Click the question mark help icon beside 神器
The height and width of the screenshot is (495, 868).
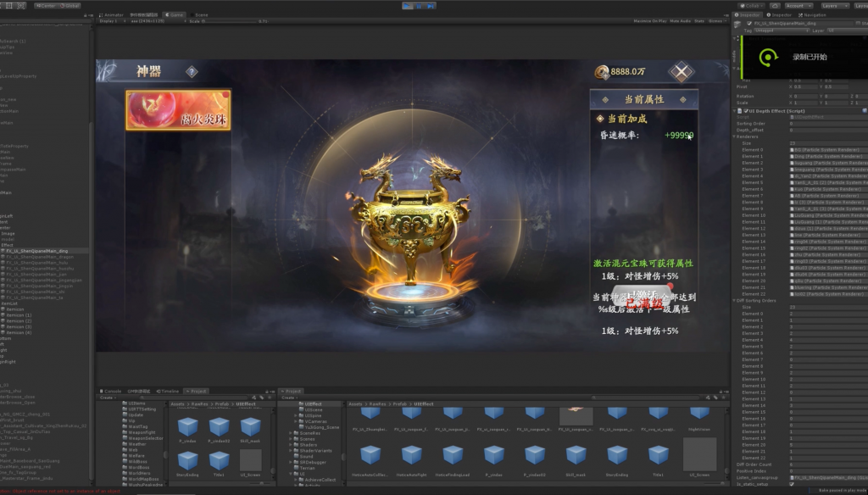pos(192,71)
